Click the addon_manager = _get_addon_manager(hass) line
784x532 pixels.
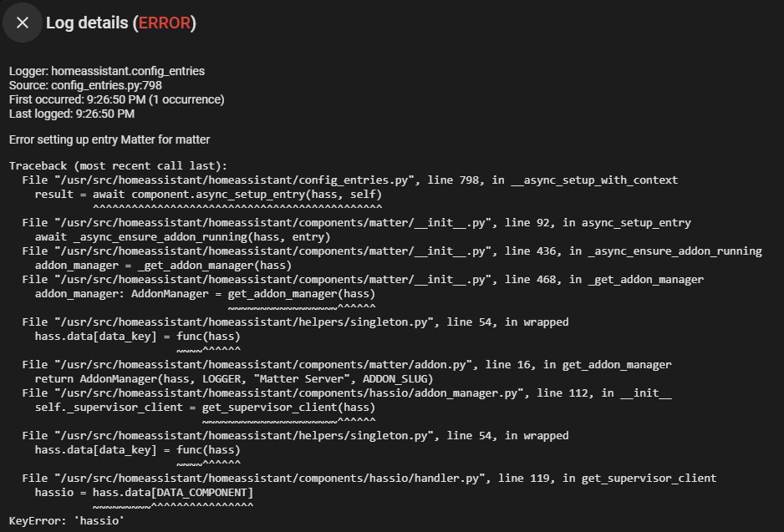tap(163, 266)
